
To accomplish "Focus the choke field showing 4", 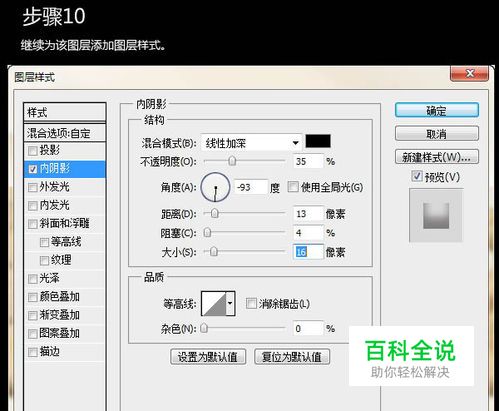I will tap(308, 233).
